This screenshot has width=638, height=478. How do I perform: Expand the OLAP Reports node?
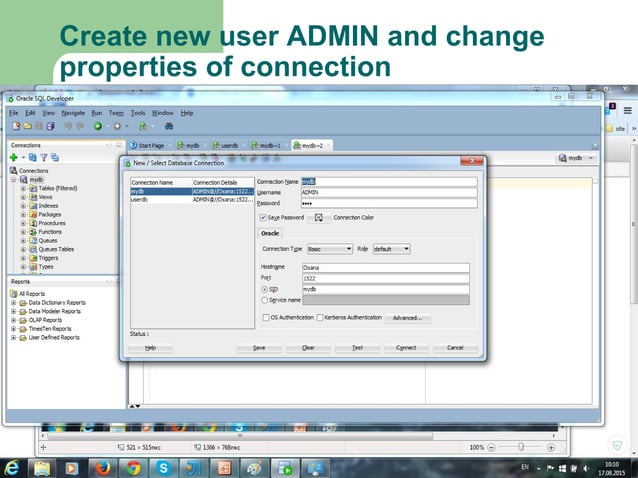pyautogui.click(x=13, y=320)
